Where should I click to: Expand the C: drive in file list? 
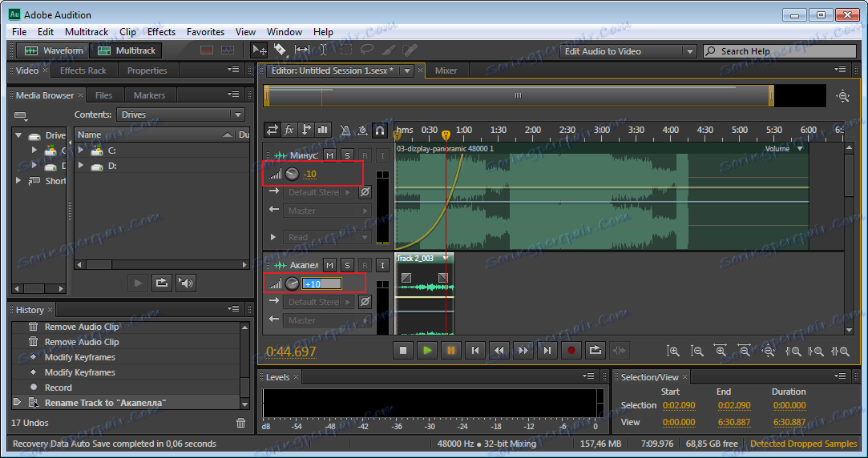click(x=81, y=151)
